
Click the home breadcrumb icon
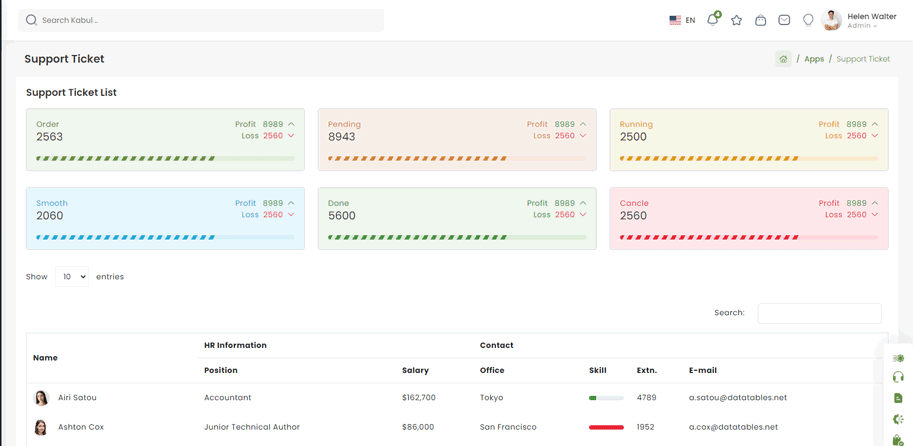point(783,59)
